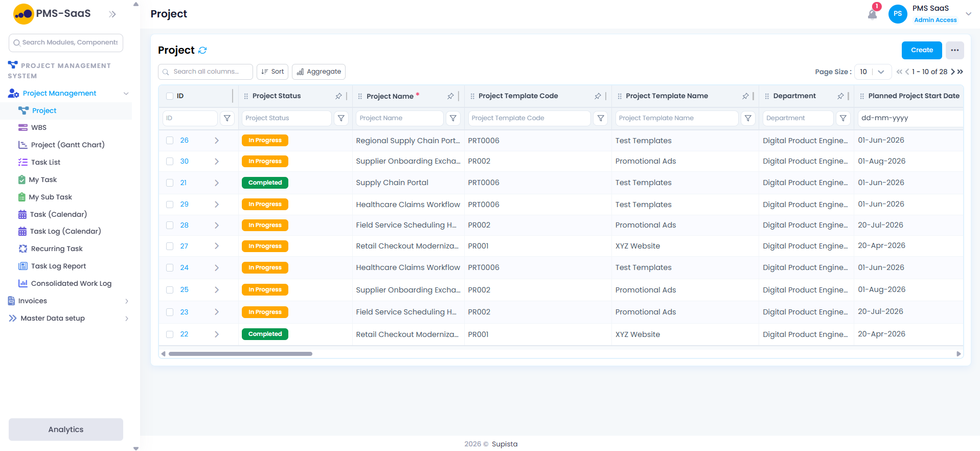The image size is (980, 451).
Task: Expand row 26 details chevron
Action: [x=217, y=140]
